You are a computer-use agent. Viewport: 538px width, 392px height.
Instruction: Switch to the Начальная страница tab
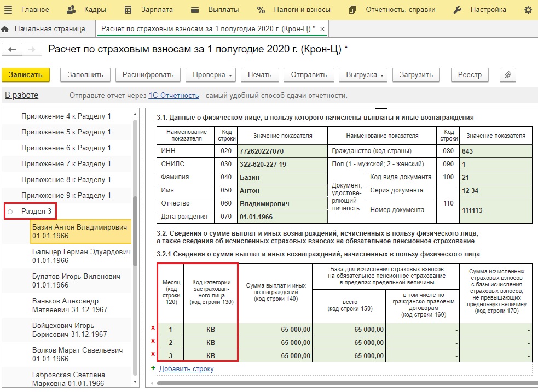[50, 29]
